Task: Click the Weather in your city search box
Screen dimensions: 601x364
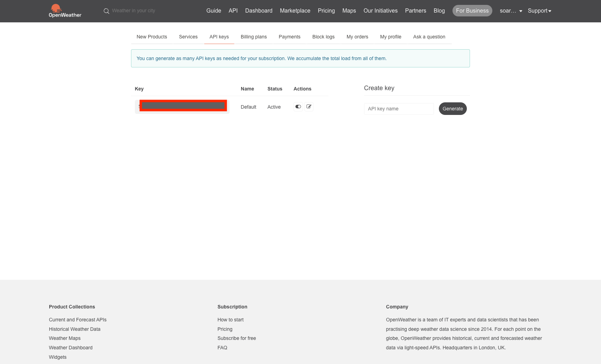Action: (x=133, y=11)
